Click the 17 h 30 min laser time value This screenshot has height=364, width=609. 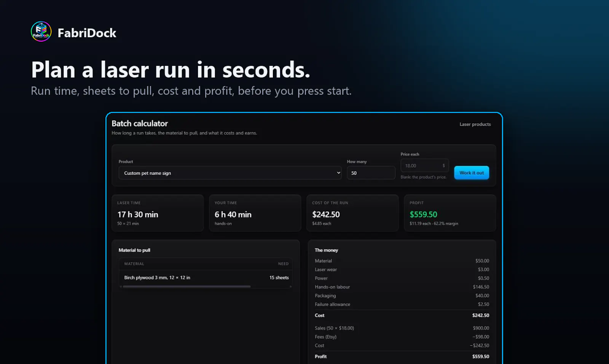(x=138, y=215)
